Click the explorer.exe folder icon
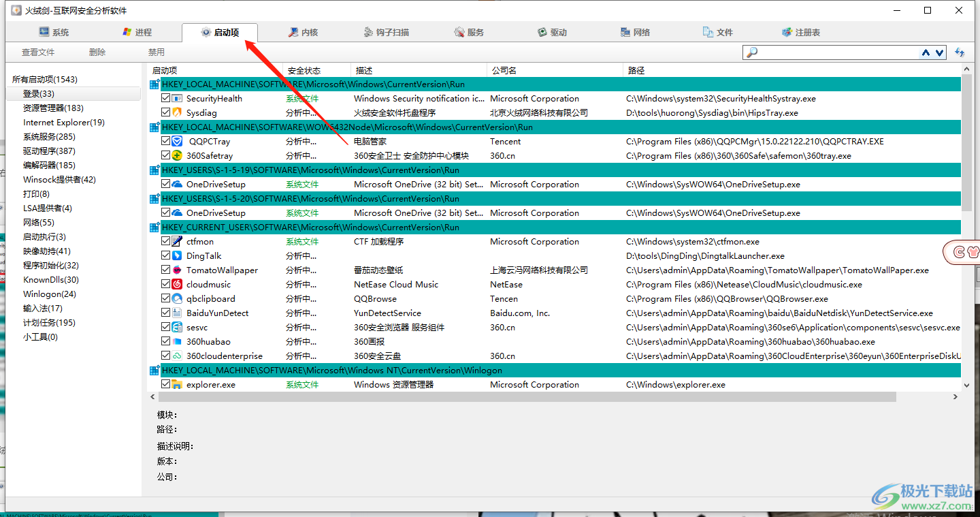Viewport: 980px width, 517px height. 177,385
